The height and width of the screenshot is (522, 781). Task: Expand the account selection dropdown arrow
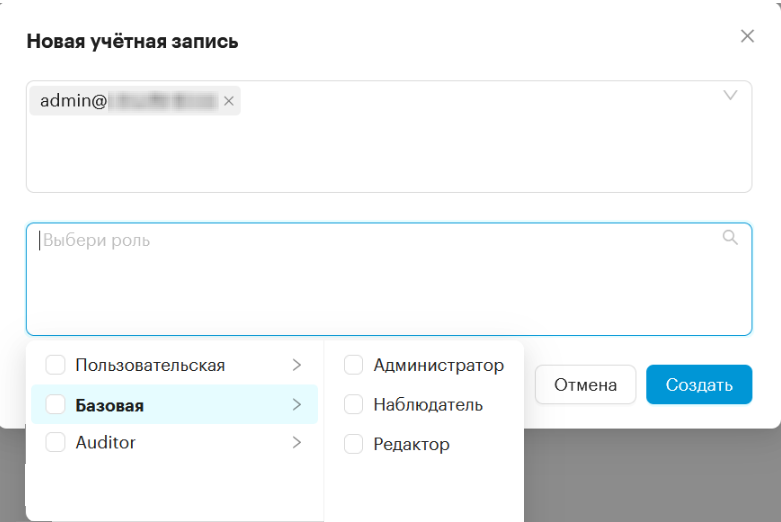pos(730,95)
